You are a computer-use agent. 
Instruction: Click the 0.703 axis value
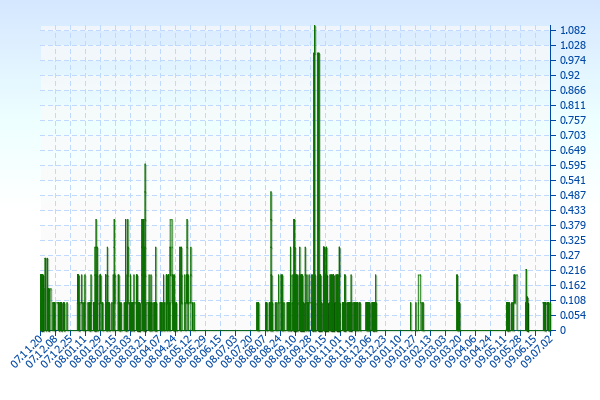point(573,135)
